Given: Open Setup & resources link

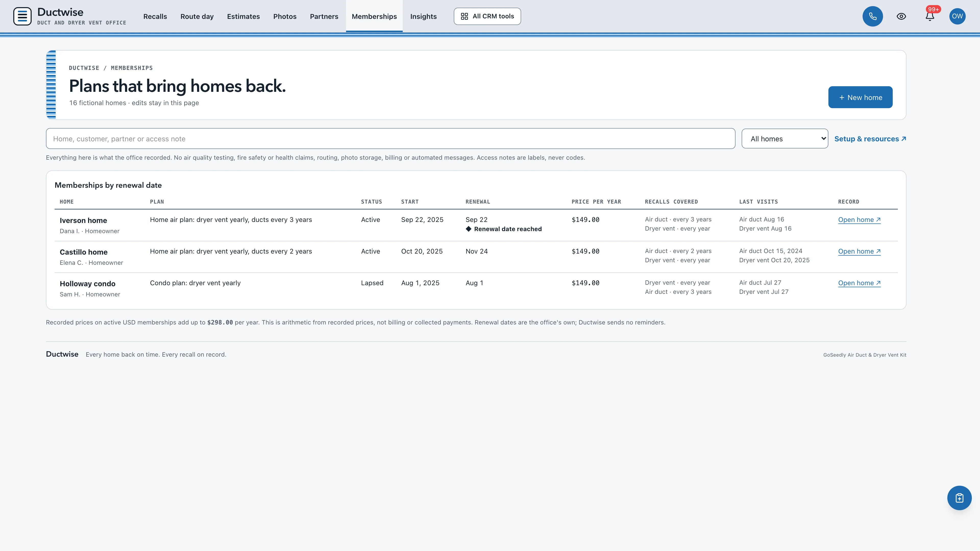Looking at the screenshot, I should point(870,139).
